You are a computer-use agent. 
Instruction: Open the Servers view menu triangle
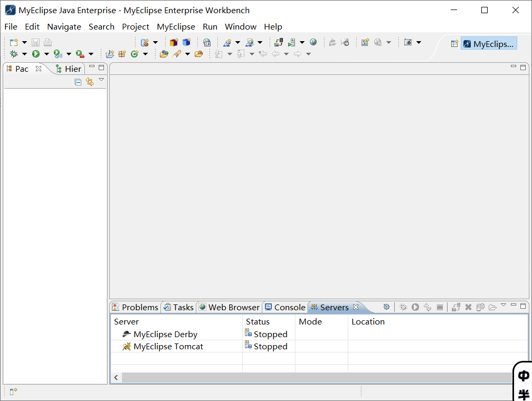[x=503, y=305]
